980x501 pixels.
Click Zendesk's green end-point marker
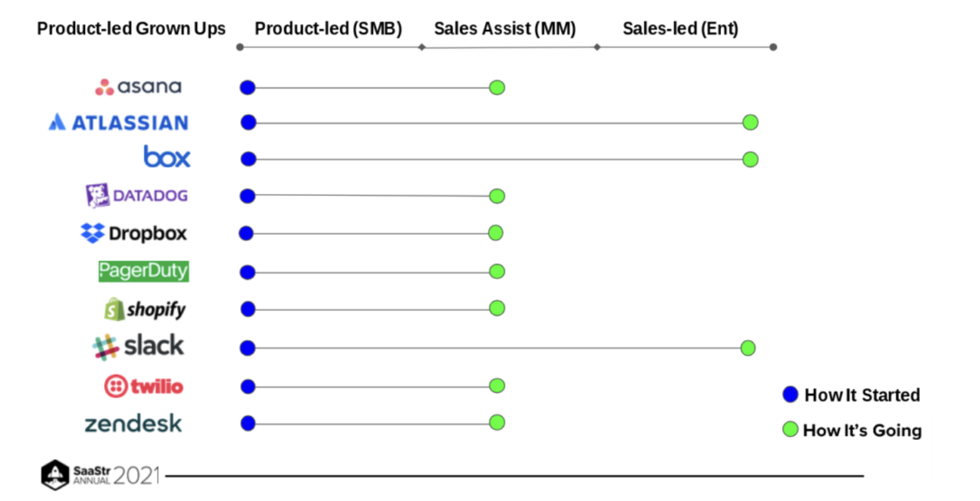(497, 423)
